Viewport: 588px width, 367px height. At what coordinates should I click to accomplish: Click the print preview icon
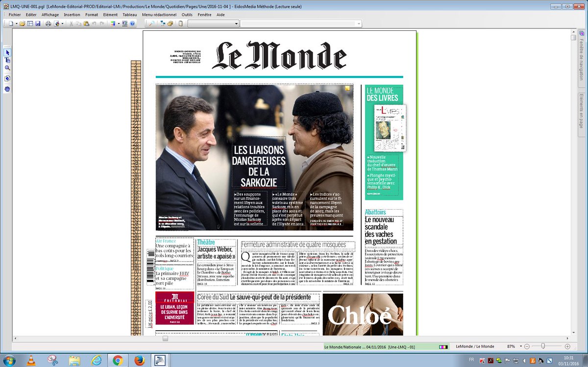click(x=57, y=24)
